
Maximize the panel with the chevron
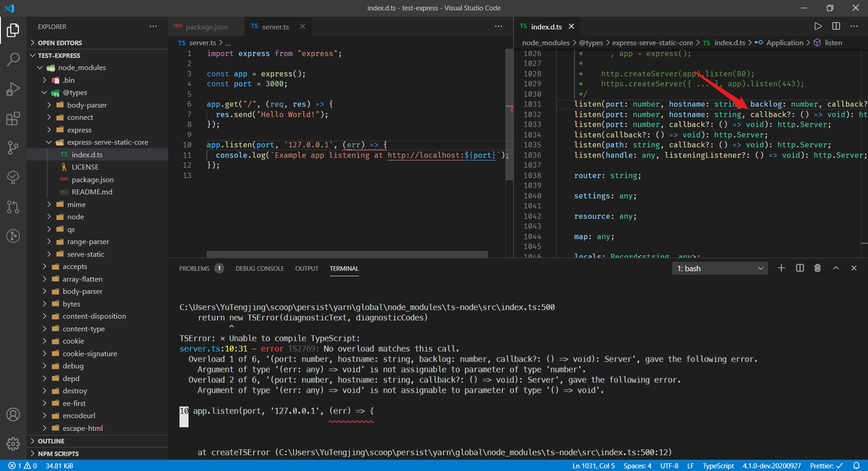835,268
